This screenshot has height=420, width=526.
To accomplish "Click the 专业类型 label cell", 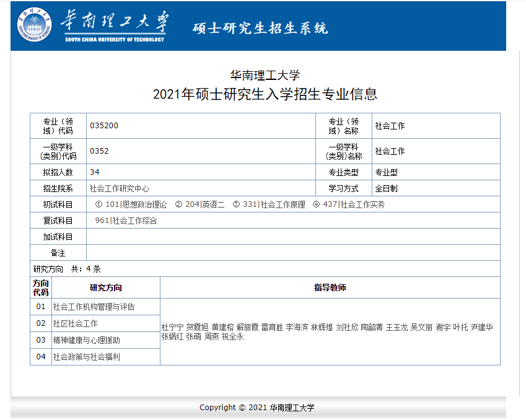I will pos(343,172).
